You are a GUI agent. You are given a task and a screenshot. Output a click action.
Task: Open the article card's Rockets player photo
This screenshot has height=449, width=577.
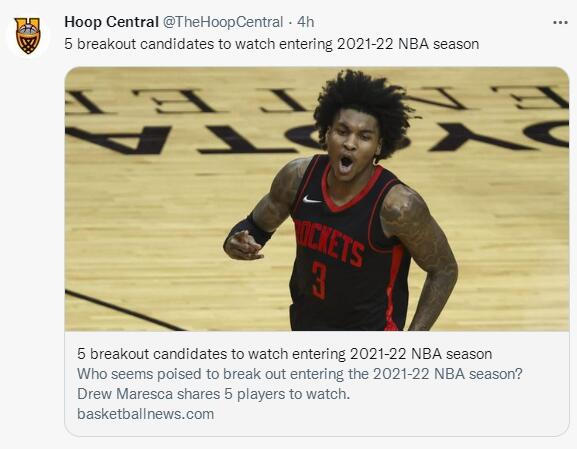(317, 199)
